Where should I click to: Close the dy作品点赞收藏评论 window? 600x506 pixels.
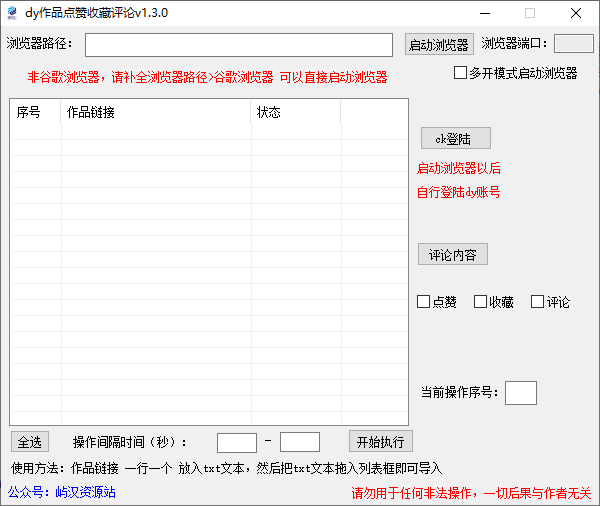tap(576, 13)
